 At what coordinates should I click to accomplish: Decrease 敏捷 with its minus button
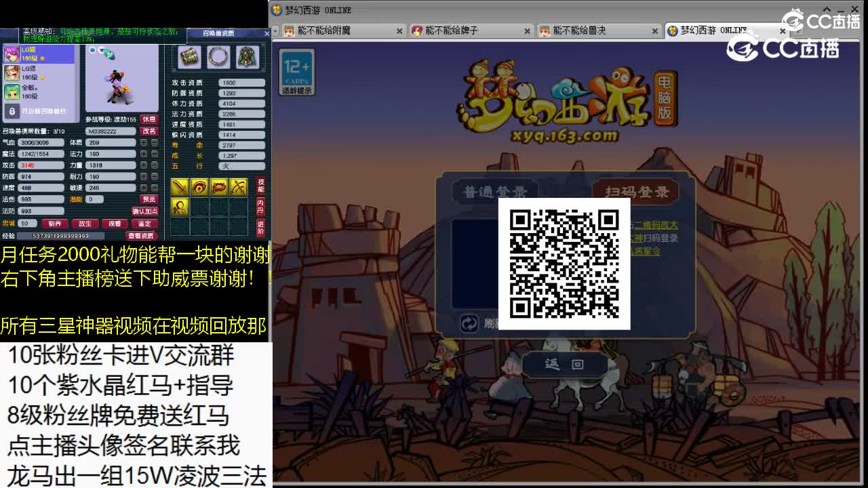click(155, 188)
